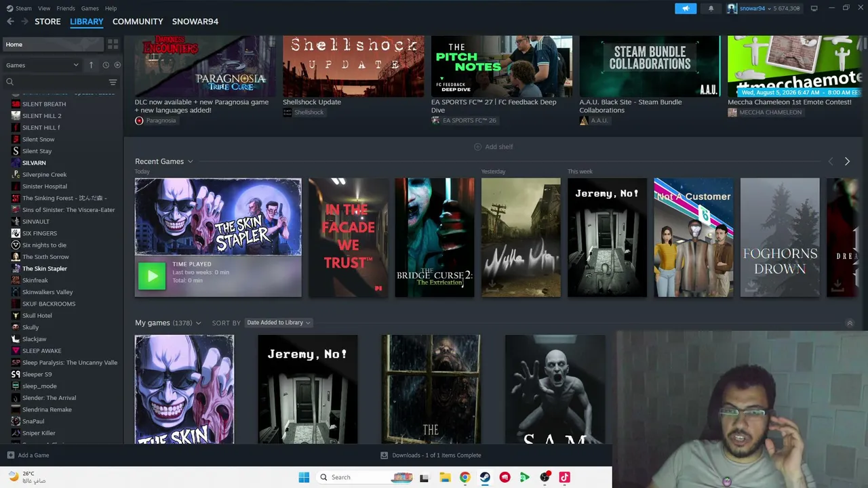The height and width of the screenshot is (488, 868).
Task: Click the SILENT BREATH game icon
Action: pos(16,104)
